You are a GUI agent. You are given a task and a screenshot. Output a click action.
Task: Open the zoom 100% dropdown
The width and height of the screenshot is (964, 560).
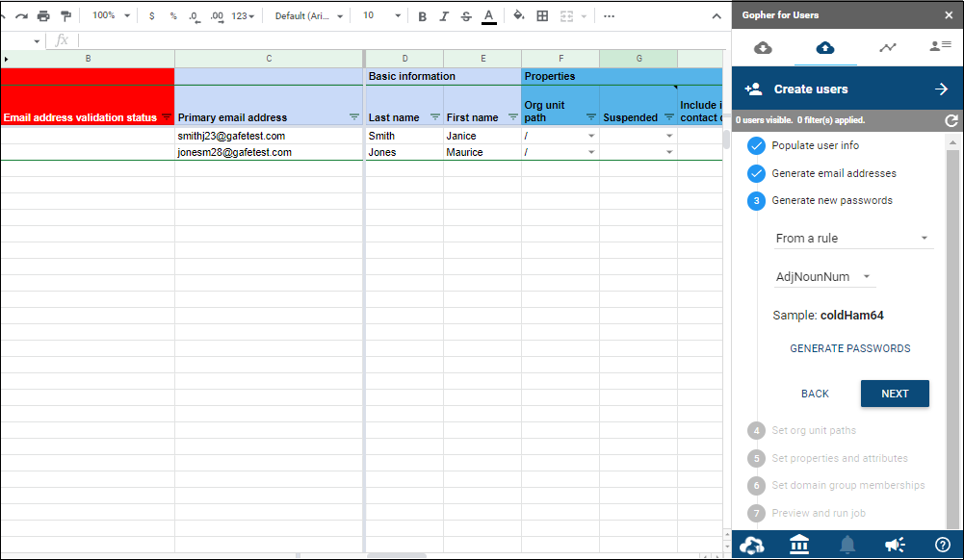112,16
